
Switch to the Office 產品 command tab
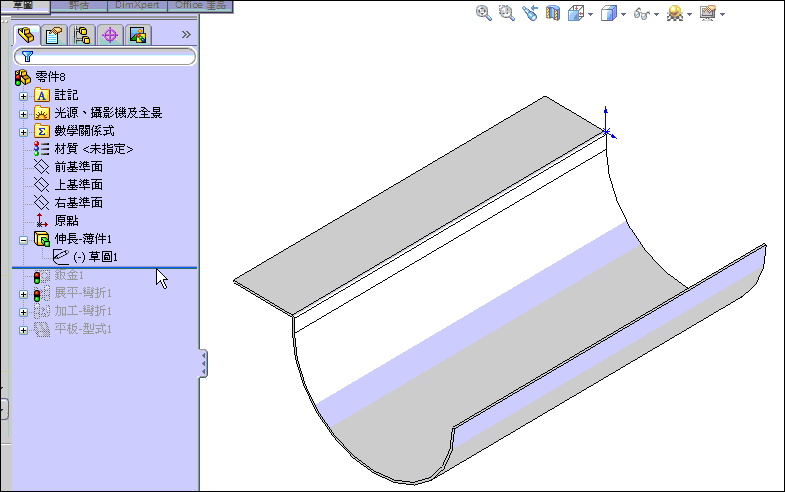pos(200,6)
